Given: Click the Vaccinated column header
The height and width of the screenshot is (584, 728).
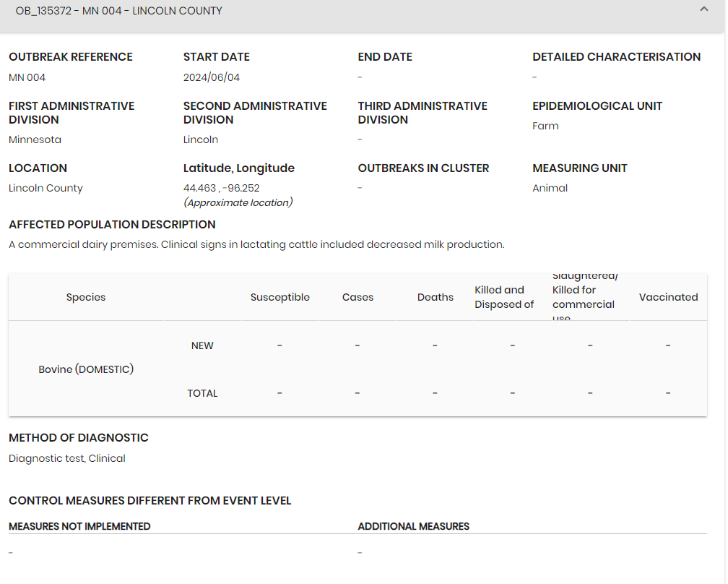Looking at the screenshot, I should coord(668,297).
